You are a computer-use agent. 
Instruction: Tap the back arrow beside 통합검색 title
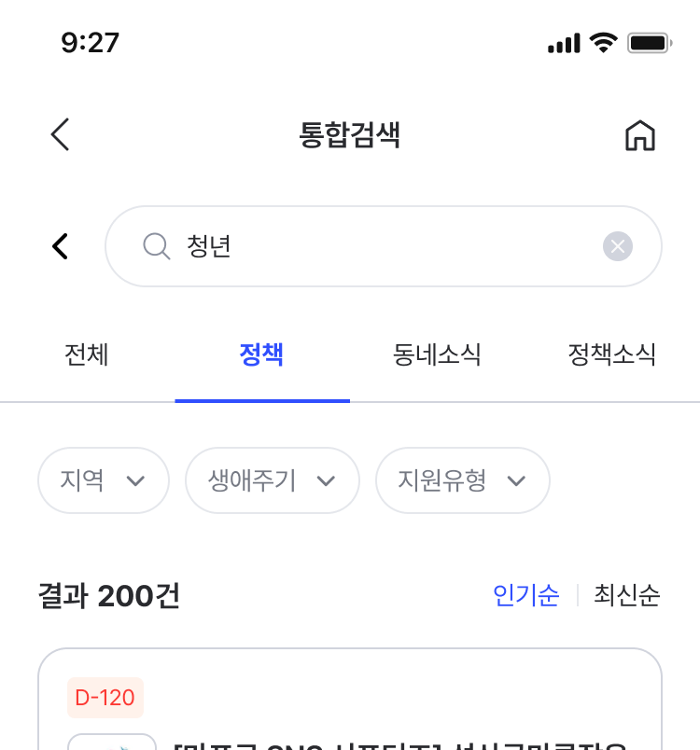click(x=61, y=134)
